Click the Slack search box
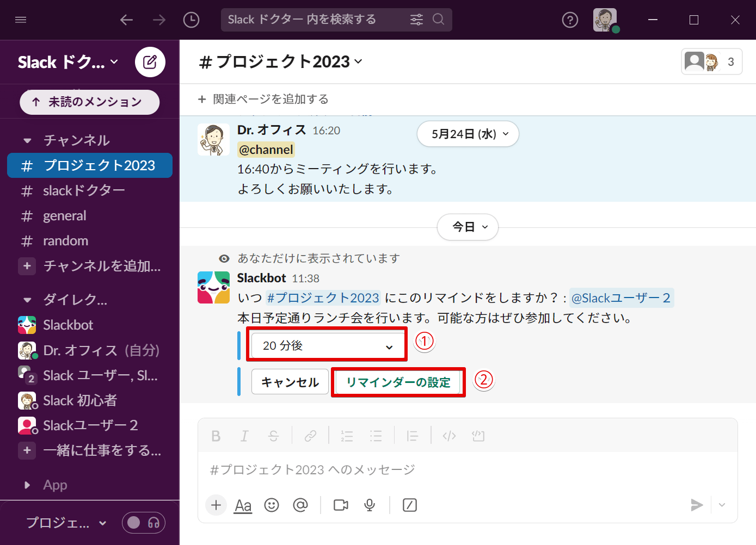 tap(336, 20)
